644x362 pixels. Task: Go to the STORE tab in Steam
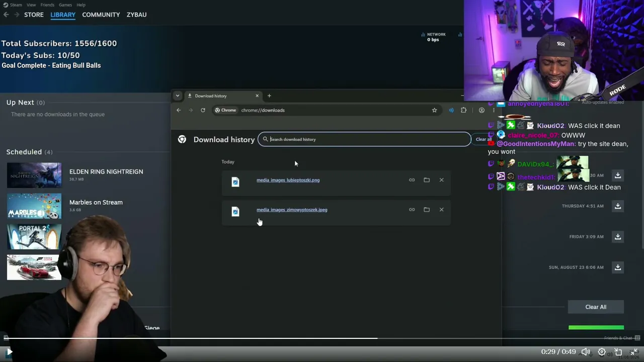tap(34, 15)
